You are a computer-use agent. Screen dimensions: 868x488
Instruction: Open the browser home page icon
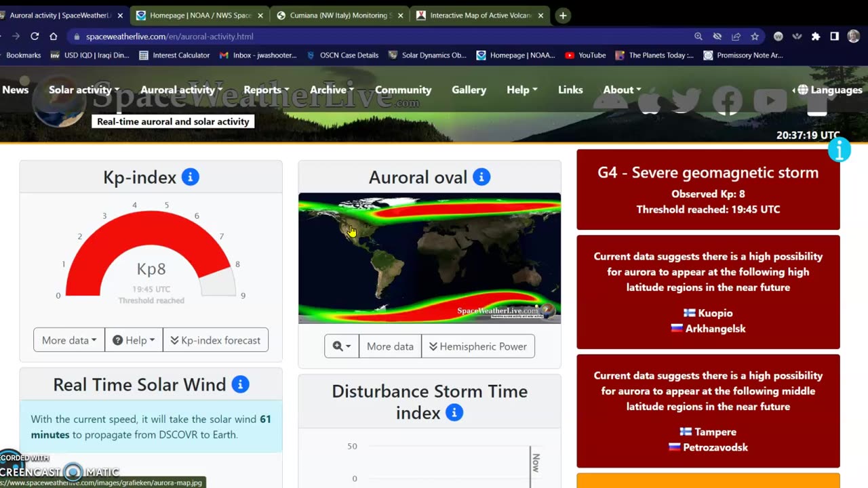(54, 36)
